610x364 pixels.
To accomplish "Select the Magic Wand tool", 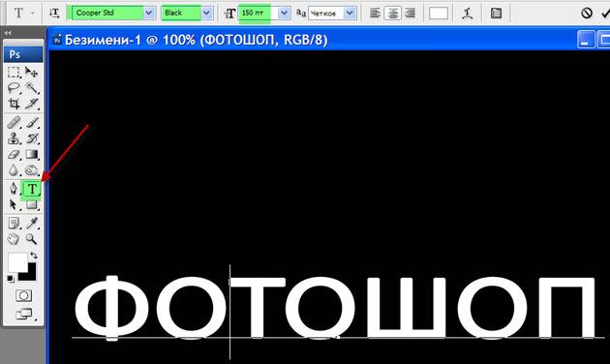I will pos(32,88).
